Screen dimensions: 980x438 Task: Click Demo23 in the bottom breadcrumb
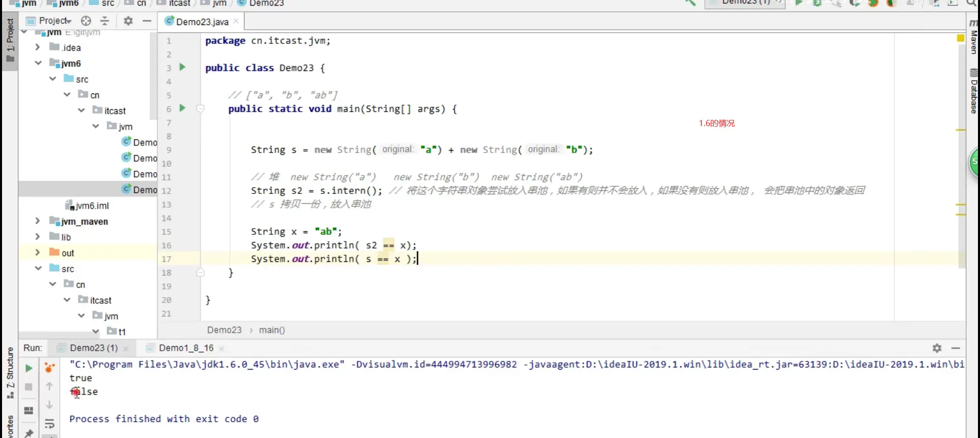pos(224,330)
